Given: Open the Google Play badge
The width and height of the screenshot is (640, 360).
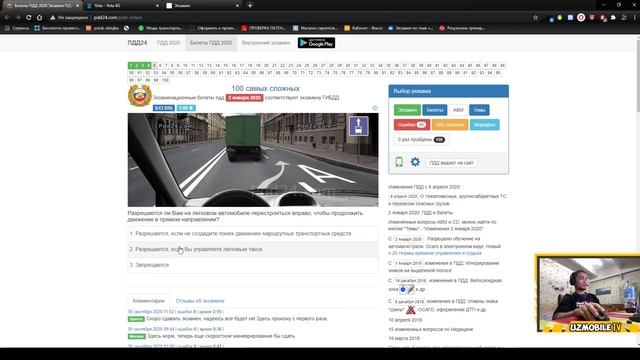Looking at the screenshot, I should coord(316,43).
